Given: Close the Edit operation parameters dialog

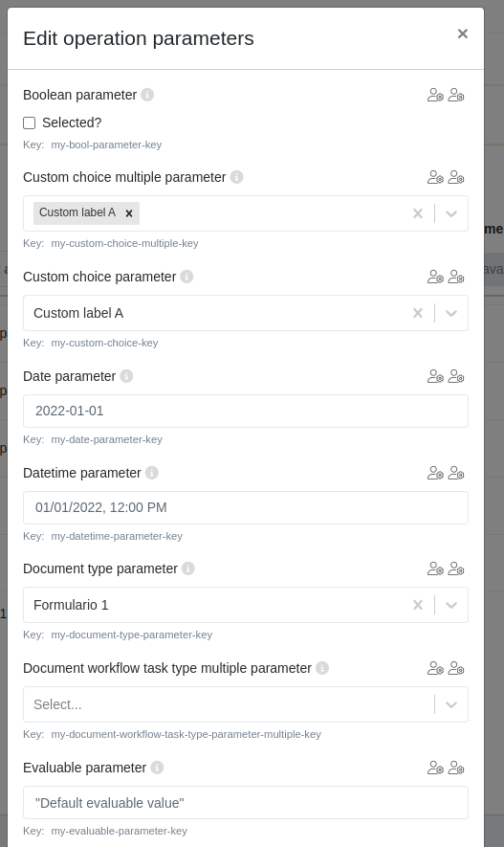Looking at the screenshot, I should [x=463, y=33].
